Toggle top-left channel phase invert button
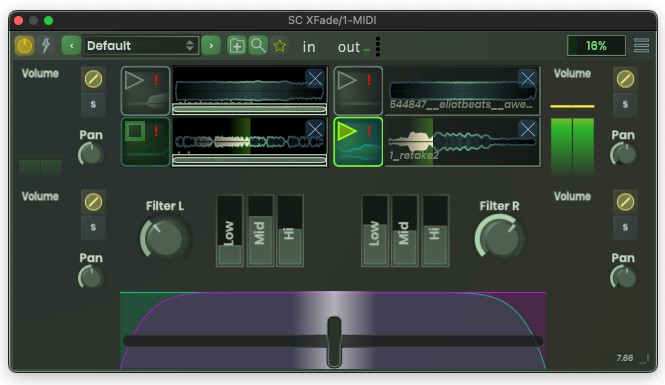 (x=93, y=79)
